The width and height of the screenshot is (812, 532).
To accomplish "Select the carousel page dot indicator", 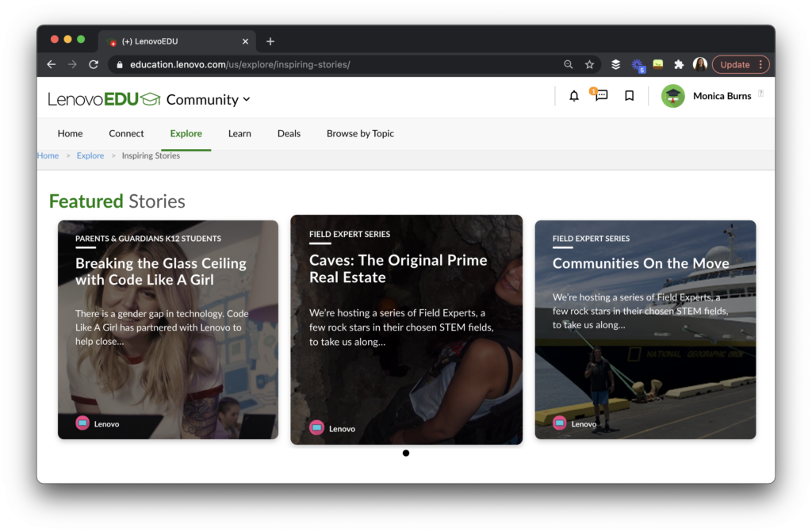I will [405, 453].
